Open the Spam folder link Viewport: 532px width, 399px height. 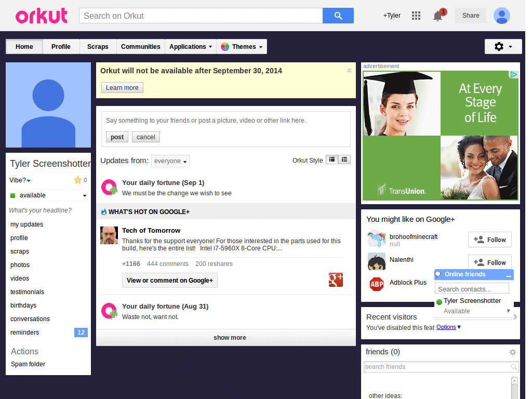[x=28, y=364]
